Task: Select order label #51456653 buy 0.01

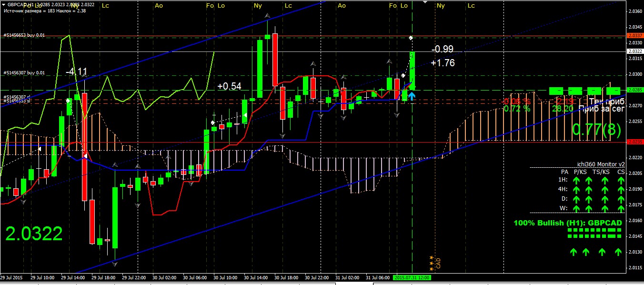Action: 24,35
